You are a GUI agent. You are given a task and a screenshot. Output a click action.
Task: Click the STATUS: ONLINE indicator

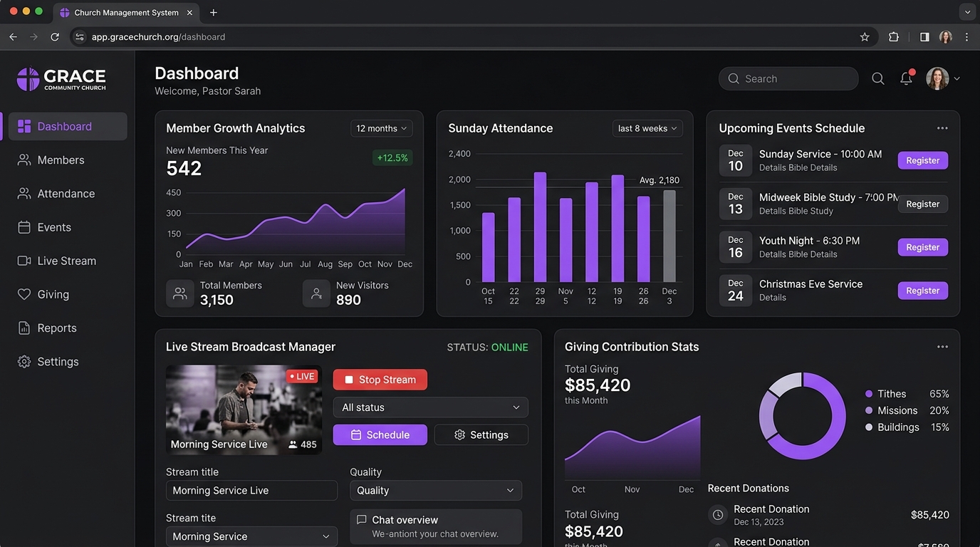click(487, 348)
